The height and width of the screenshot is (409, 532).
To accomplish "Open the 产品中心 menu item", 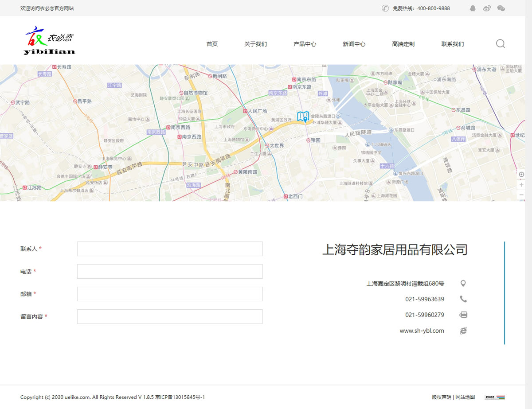I will coord(305,44).
